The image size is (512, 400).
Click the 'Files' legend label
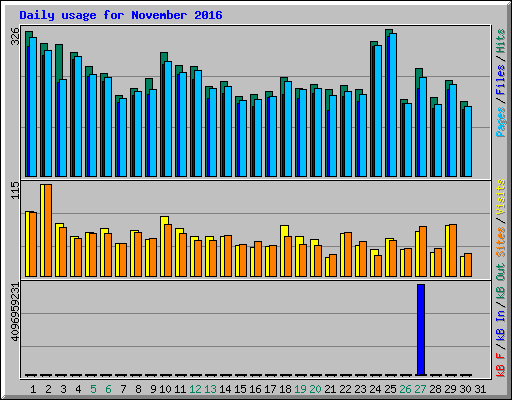pos(500,80)
